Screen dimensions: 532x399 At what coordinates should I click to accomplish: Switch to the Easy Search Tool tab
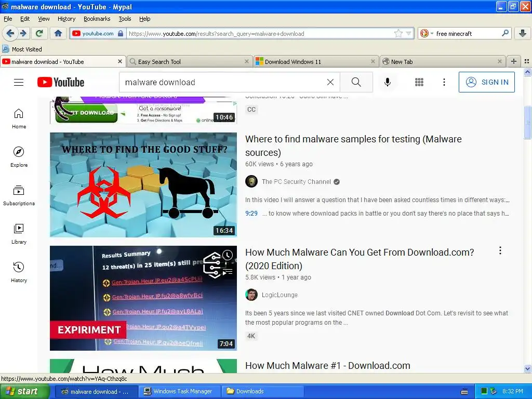pos(190,62)
